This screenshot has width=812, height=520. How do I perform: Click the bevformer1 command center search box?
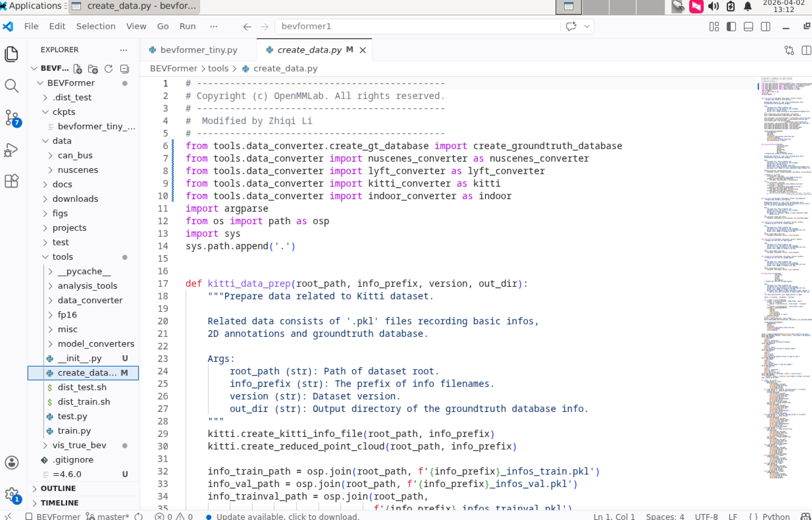[x=418, y=26]
